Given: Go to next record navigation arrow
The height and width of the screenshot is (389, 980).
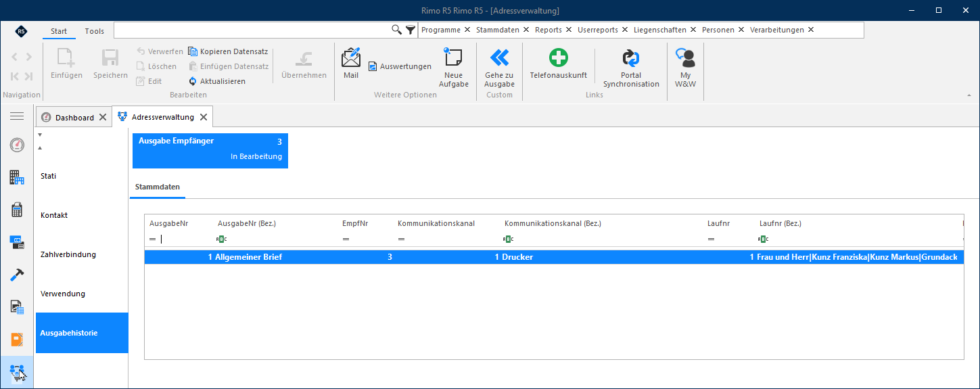Looking at the screenshot, I should tap(28, 57).
